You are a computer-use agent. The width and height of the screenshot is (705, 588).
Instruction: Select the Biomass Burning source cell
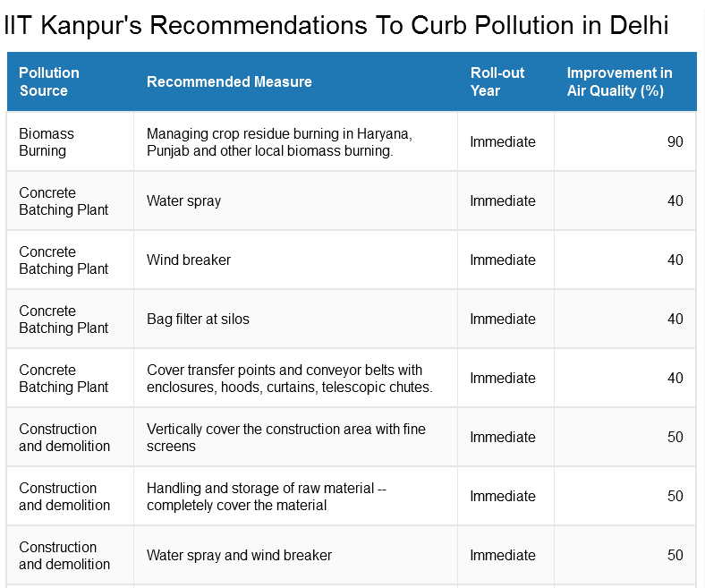tap(71, 141)
